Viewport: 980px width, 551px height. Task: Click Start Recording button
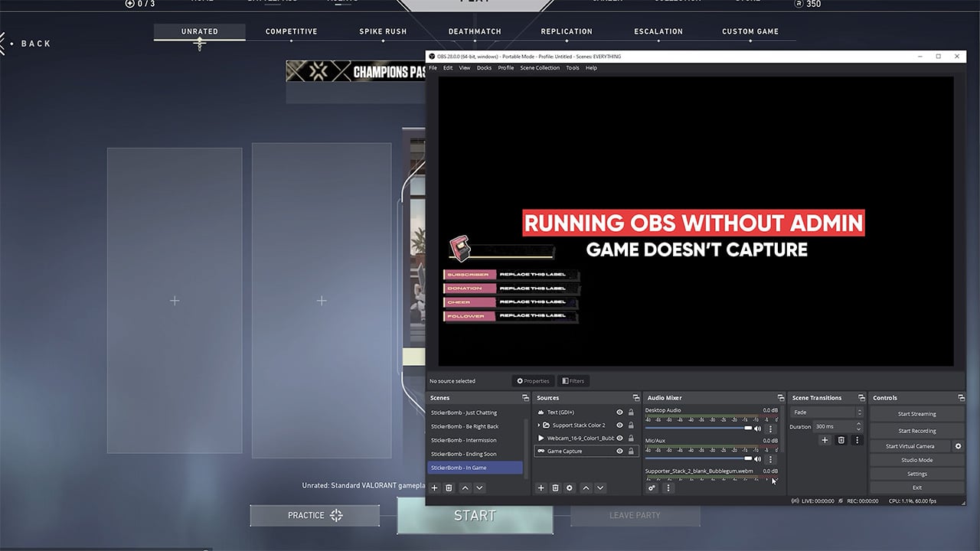pos(916,431)
